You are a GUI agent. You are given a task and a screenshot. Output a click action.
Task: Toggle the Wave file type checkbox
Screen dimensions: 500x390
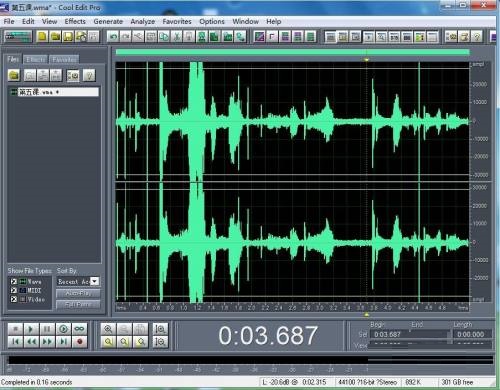(14, 282)
